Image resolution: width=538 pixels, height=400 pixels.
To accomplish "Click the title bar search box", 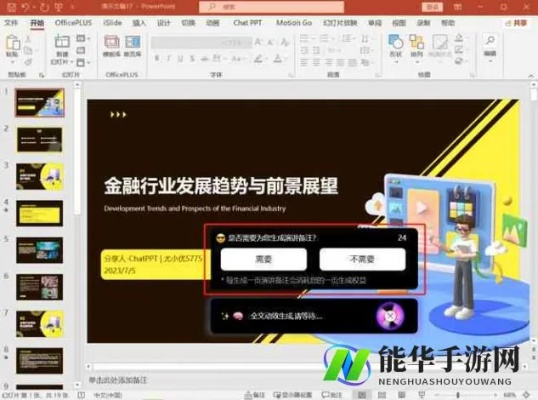I will [271, 7].
